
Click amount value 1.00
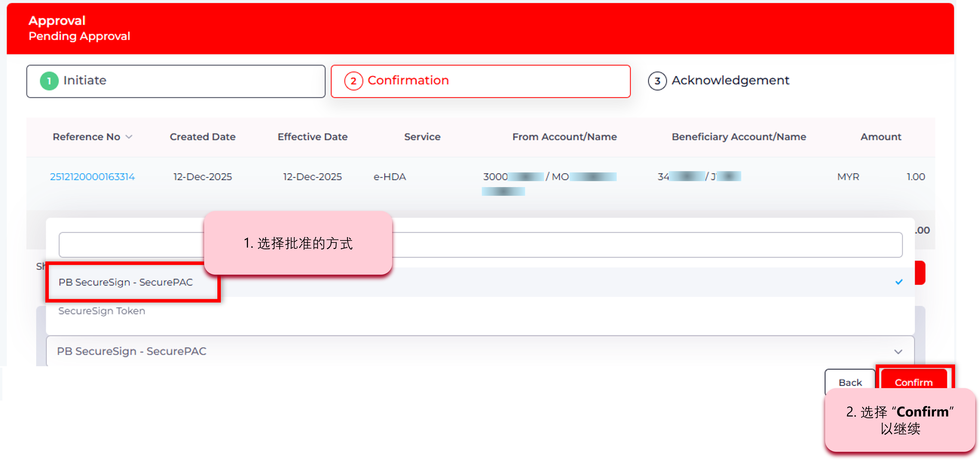pyautogui.click(x=915, y=177)
